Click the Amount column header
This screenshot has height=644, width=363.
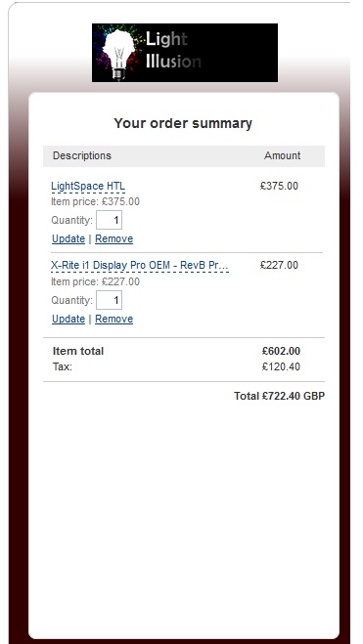point(282,155)
